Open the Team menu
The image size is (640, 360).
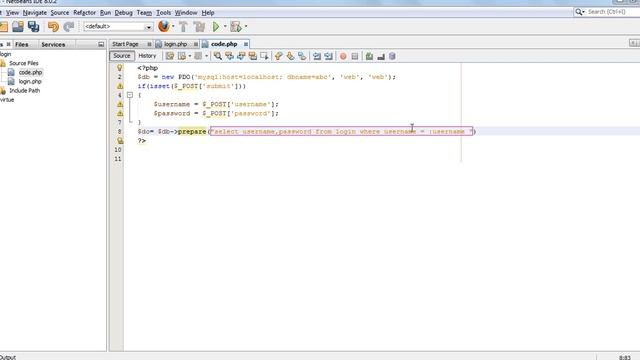coord(144,13)
